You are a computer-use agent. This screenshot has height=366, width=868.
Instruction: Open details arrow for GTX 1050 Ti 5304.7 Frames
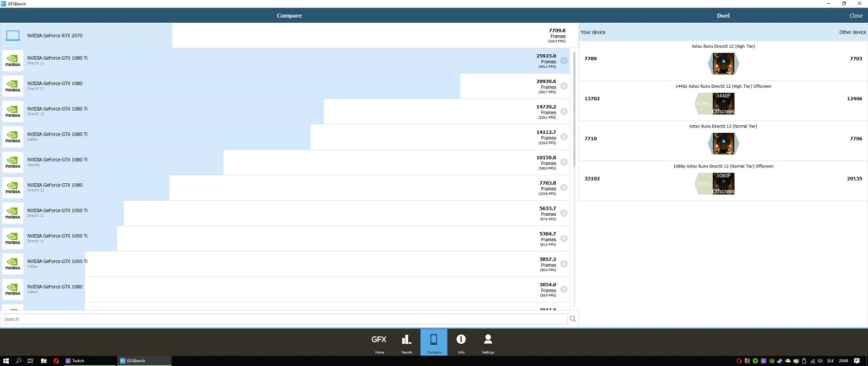point(564,239)
